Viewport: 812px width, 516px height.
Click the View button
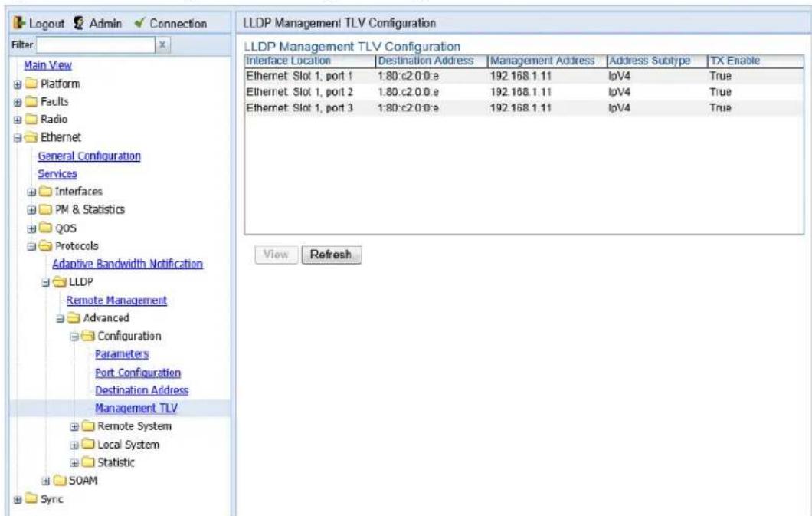(276, 255)
